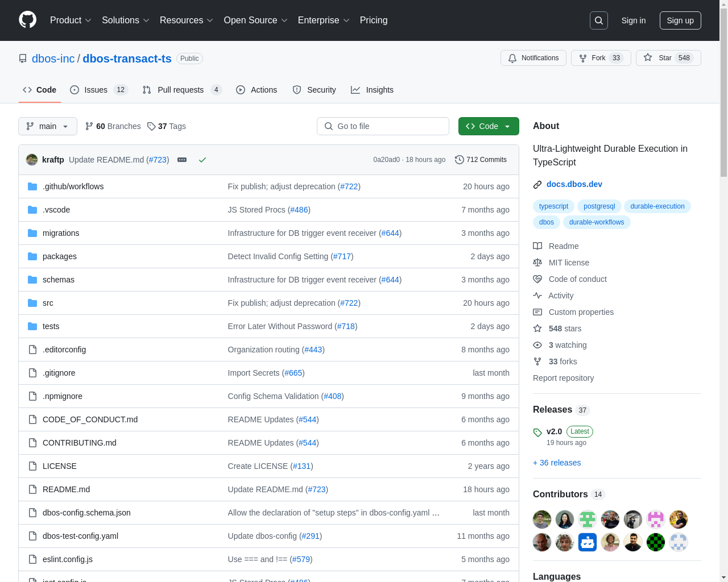This screenshot has height=582, width=728.
Task: Open the Security tab
Action: pyautogui.click(x=315, y=90)
